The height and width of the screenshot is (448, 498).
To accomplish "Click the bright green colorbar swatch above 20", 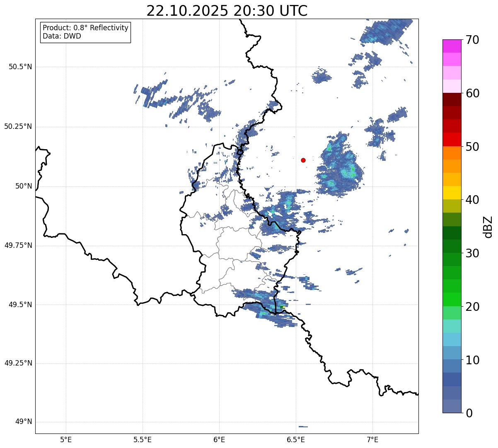I will (x=452, y=299).
